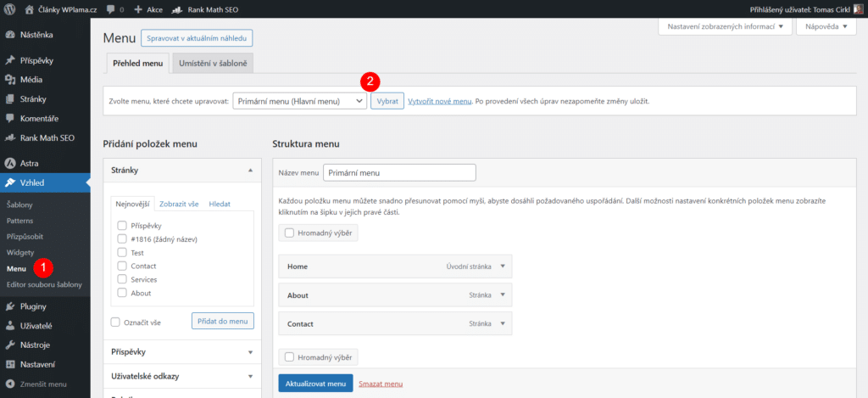Click the Home menu item bar
The image size is (868, 398).
point(395,266)
